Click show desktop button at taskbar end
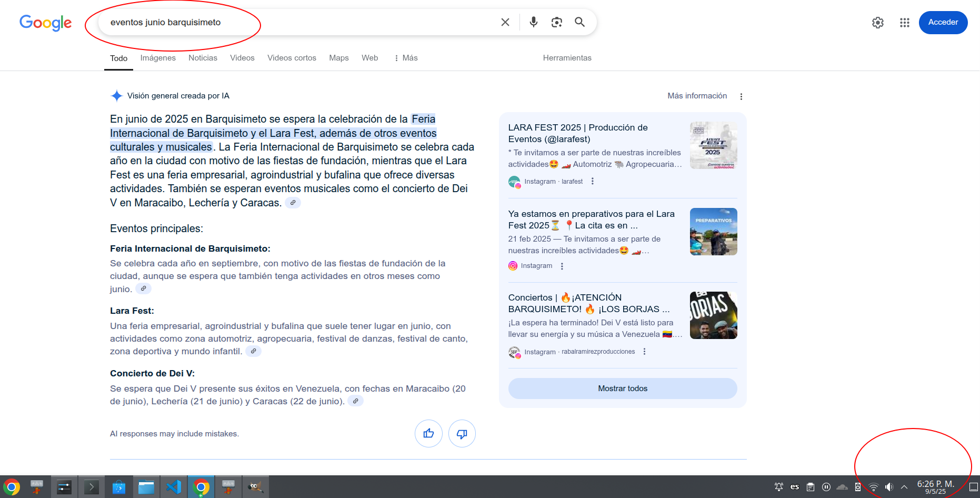The width and height of the screenshot is (980, 498). point(974,487)
